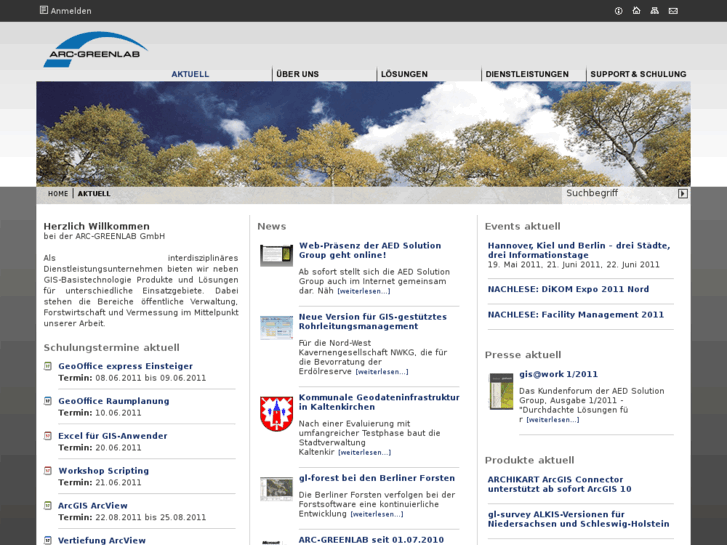
Task: Click the 'Schulungstermine aktuell' heading
Action: tap(111, 347)
